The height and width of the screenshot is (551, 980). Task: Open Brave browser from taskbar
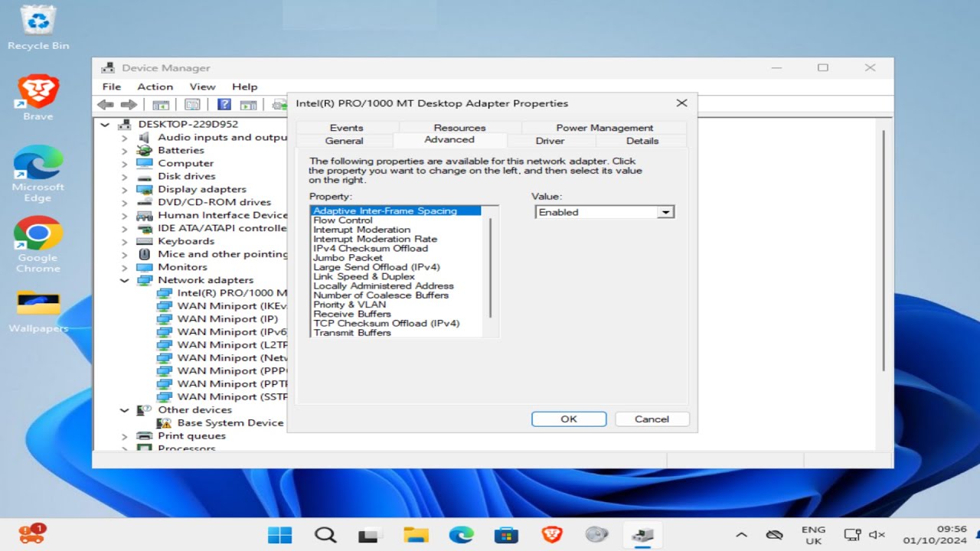(551, 535)
